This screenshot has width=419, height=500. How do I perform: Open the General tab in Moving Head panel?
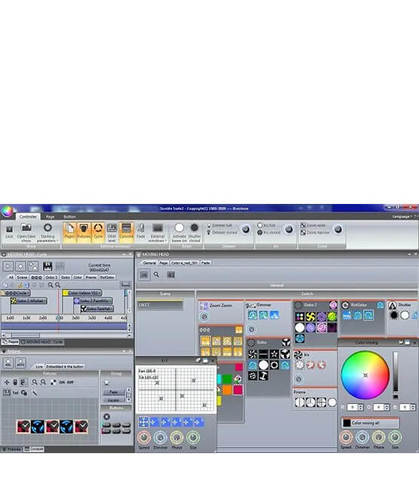(149, 263)
